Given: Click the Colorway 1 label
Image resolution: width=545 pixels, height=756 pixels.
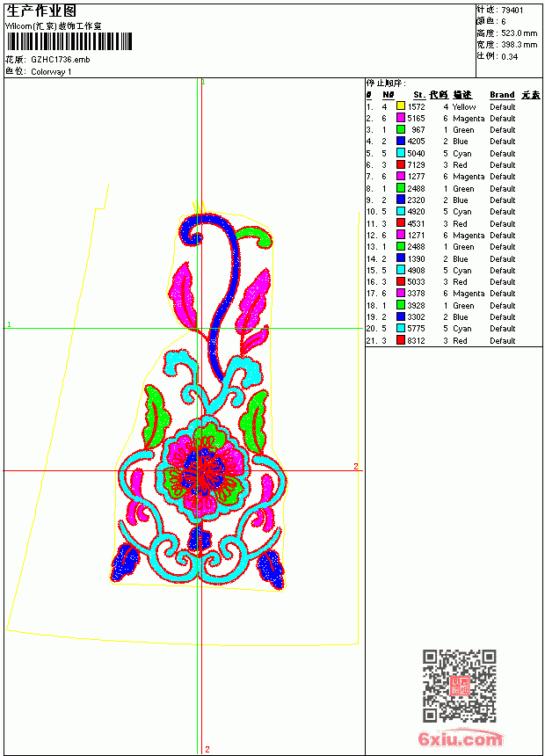Looking at the screenshot, I should coord(51,71).
